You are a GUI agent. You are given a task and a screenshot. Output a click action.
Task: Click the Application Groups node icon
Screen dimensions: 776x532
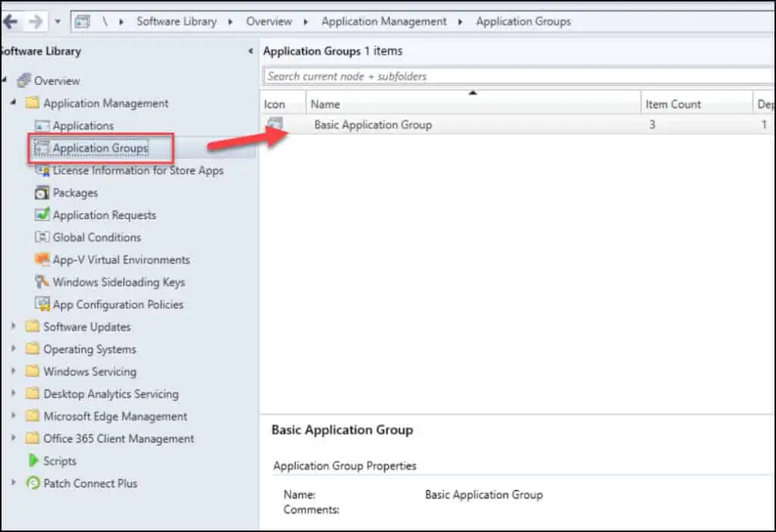pyautogui.click(x=42, y=148)
